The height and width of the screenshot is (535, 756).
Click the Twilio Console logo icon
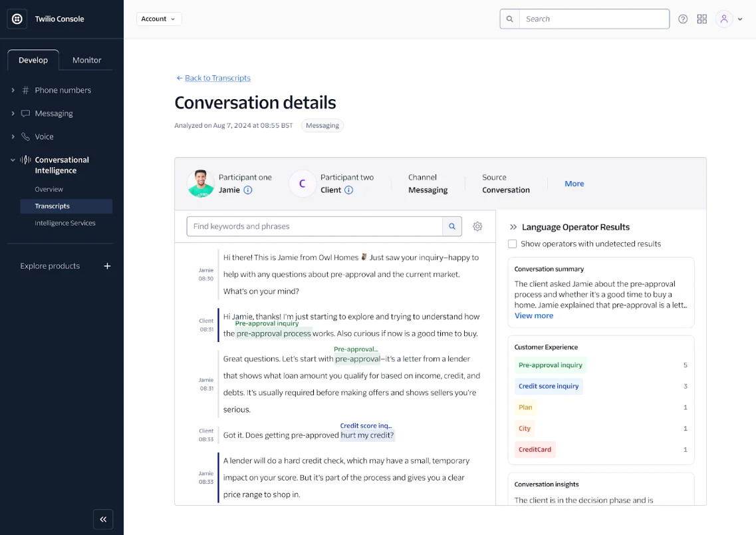tap(17, 19)
